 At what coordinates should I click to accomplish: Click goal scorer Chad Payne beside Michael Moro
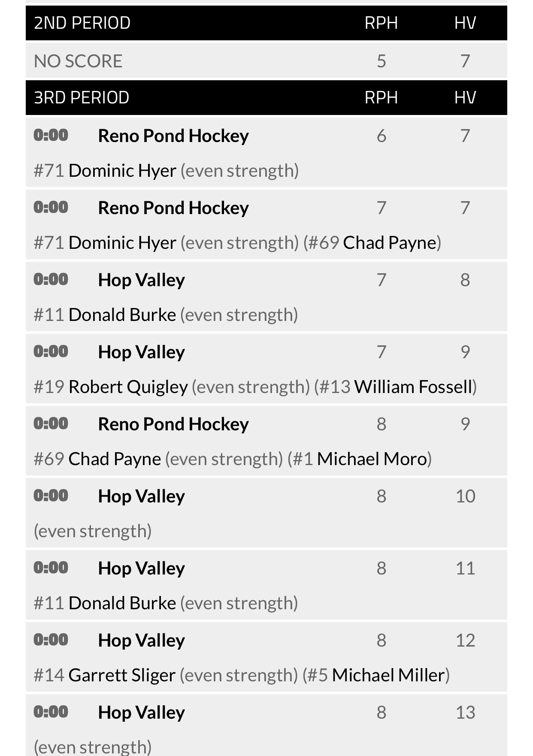coord(115,459)
